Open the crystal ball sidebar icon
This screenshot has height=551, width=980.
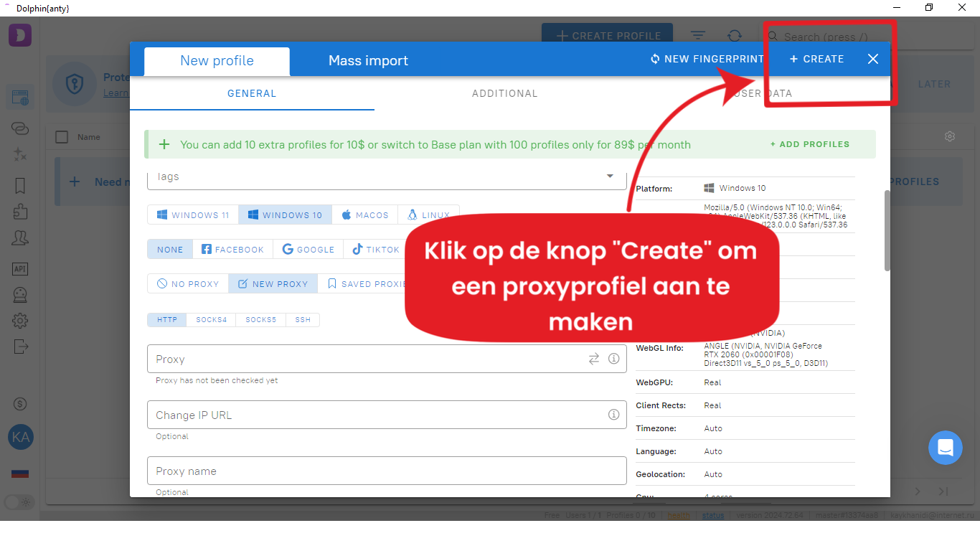click(x=20, y=295)
